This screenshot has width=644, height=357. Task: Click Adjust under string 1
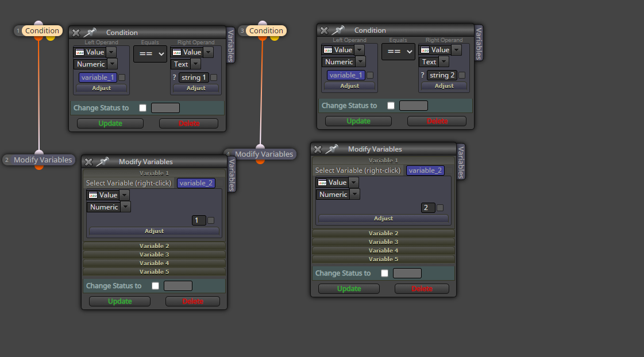[x=196, y=88]
